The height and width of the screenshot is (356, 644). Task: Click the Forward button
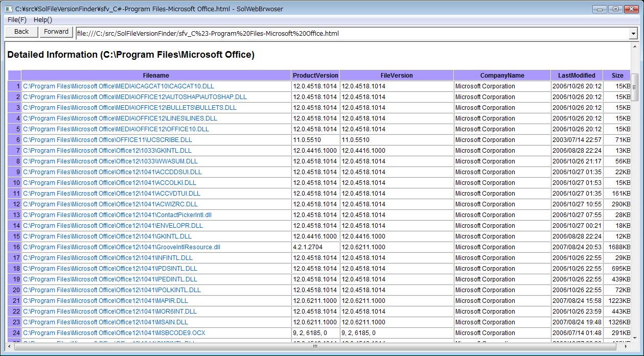pos(56,32)
